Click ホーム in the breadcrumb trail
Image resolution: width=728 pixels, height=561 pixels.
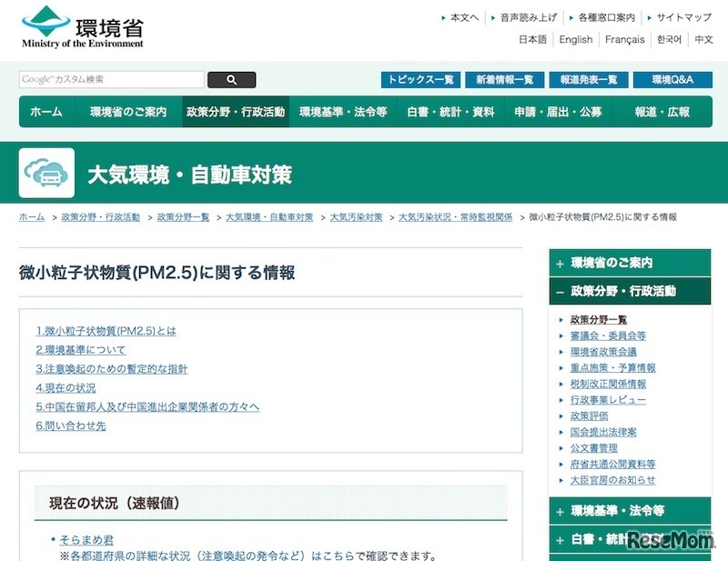[32, 217]
